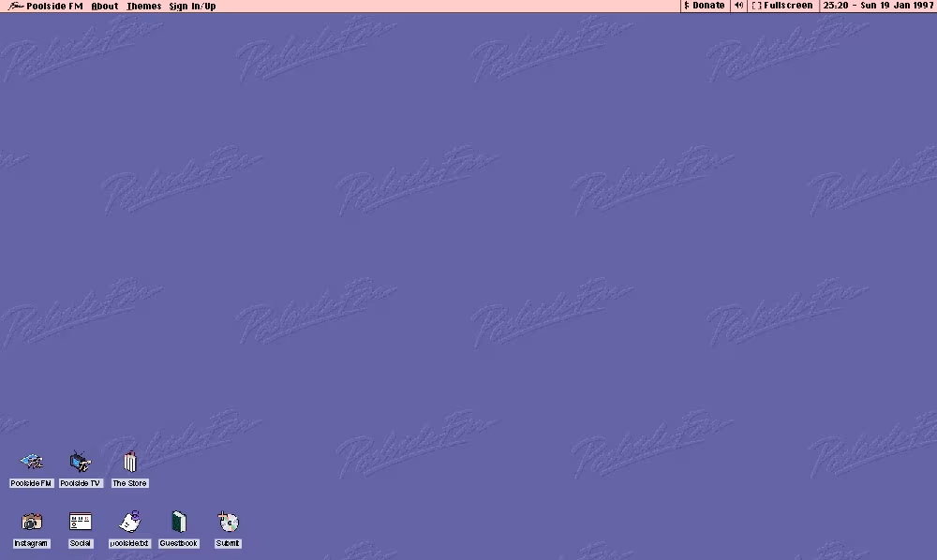This screenshot has width=937, height=560.
Task: Mute sound via menu bar speaker icon
Action: 738,6
